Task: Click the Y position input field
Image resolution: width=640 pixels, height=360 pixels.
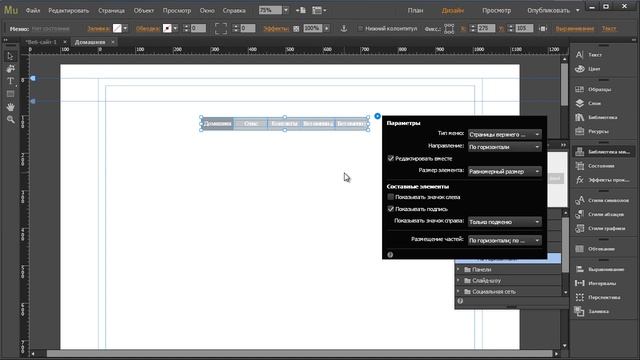Action: (x=524, y=28)
